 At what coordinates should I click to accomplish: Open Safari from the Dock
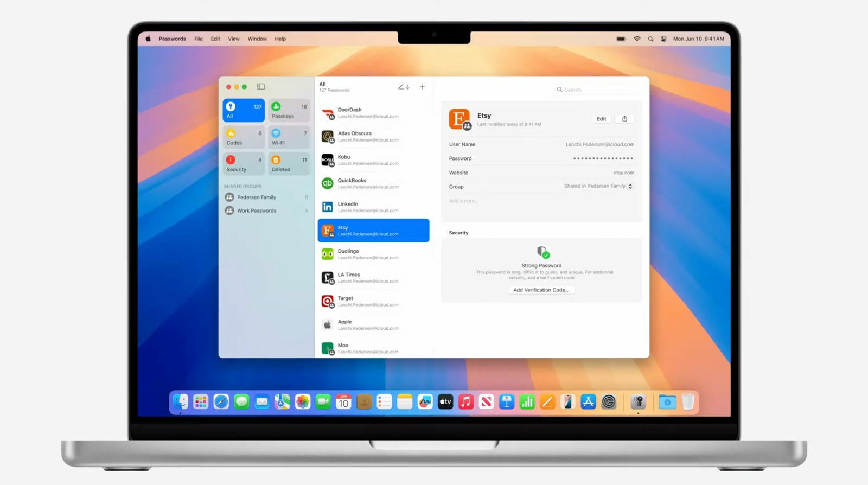click(221, 402)
